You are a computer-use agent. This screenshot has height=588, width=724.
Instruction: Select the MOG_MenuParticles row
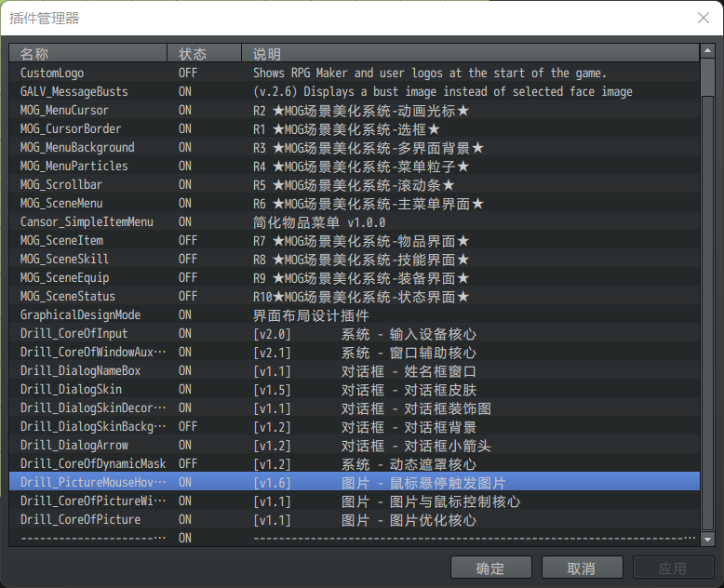point(355,166)
